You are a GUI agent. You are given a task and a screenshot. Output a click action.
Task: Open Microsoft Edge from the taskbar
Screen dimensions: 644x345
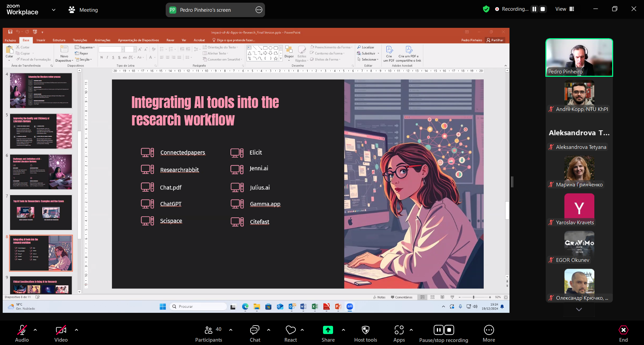tap(245, 306)
